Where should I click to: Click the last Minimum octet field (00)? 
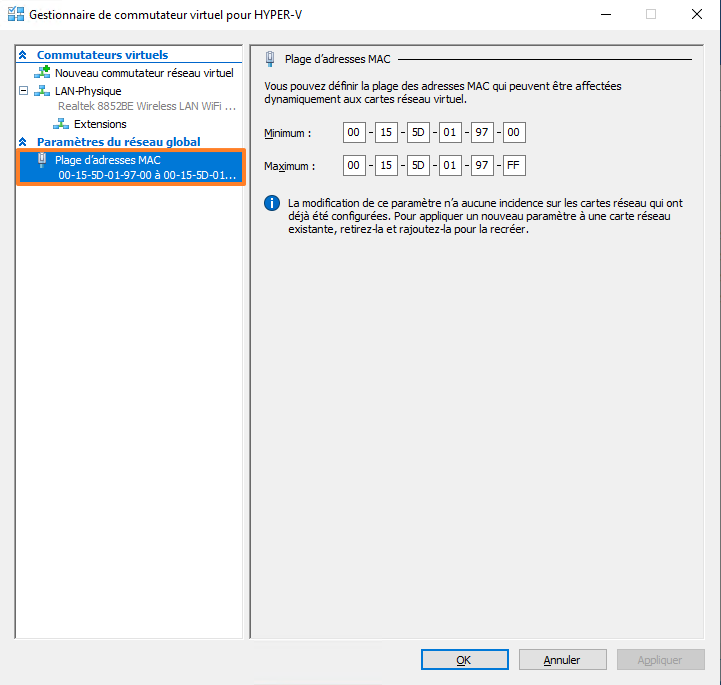pos(515,133)
